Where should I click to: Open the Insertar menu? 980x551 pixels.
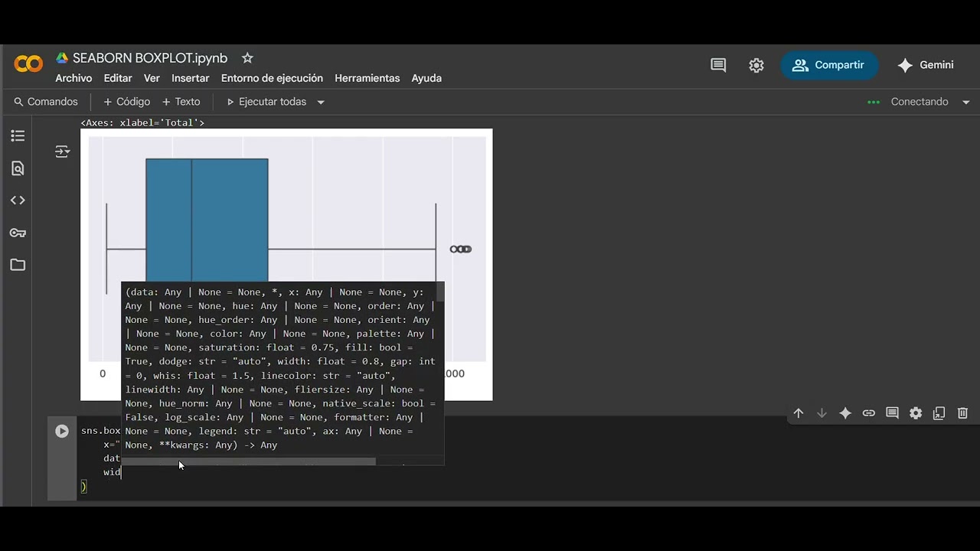190,78
